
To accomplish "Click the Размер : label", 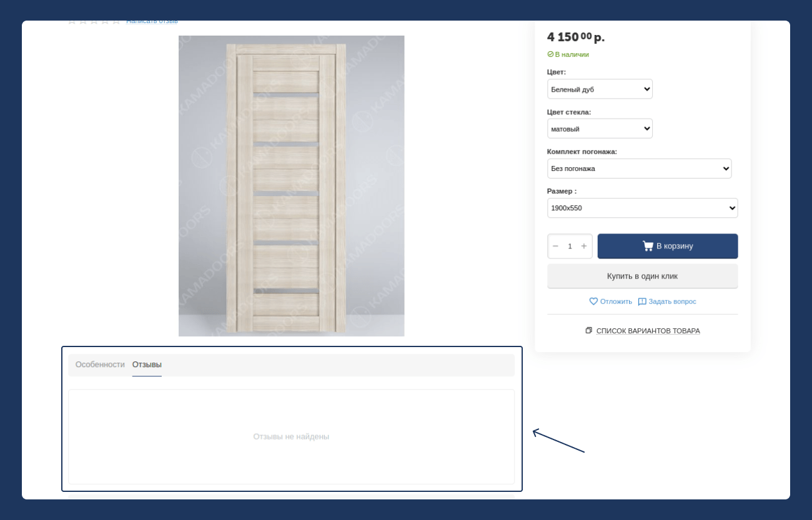I will [x=562, y=191].
